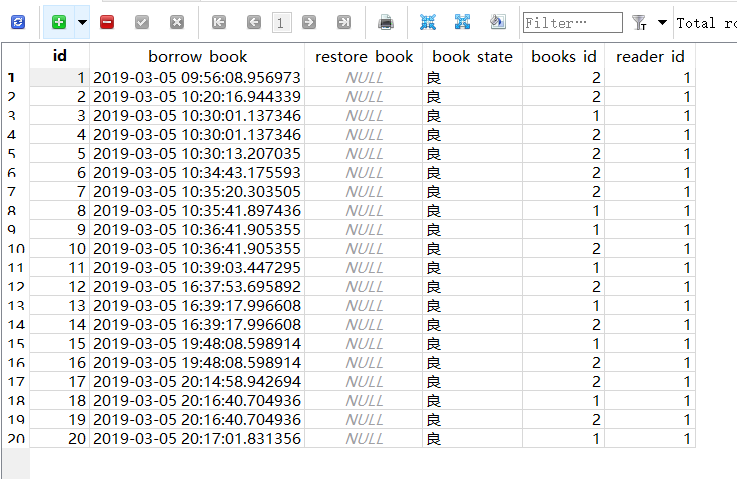Screen dimensions: 737x479
Task: Click NULL restore book in row 7
Action: click(364, 192)
